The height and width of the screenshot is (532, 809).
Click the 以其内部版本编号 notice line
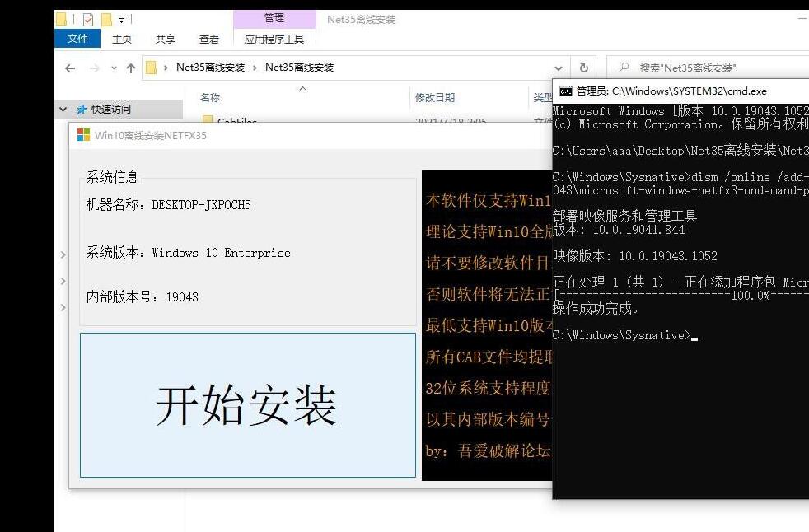pos(489,419)
